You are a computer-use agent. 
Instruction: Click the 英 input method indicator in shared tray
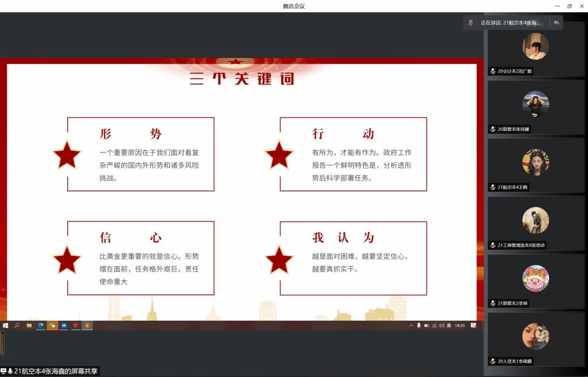tap(449, 325)
